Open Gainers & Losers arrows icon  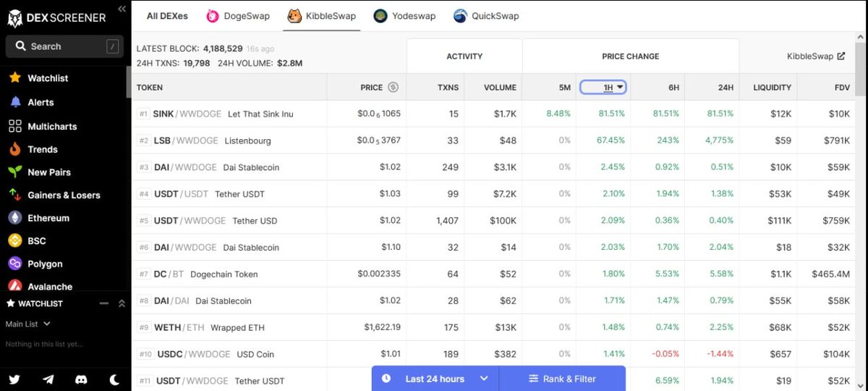pyautogui.click(x=14, y=195)
